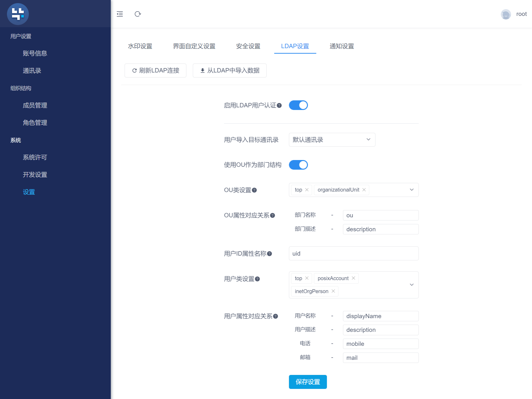Click help icon next to 启用LDAP用户认证
The image size is (532, 399).
click(279, 105)
